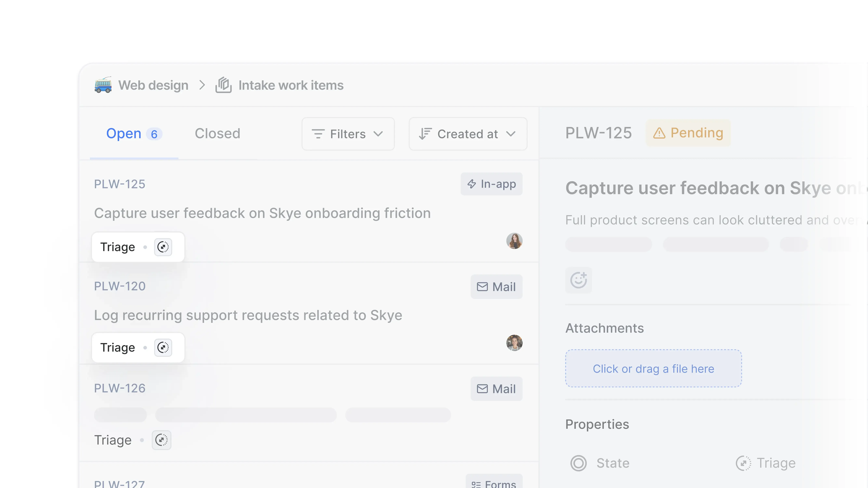The width and height of the screenshot is (868, 488).
Task: Click the assignee avatar on PLW-120
Action: tap(514, 343)
